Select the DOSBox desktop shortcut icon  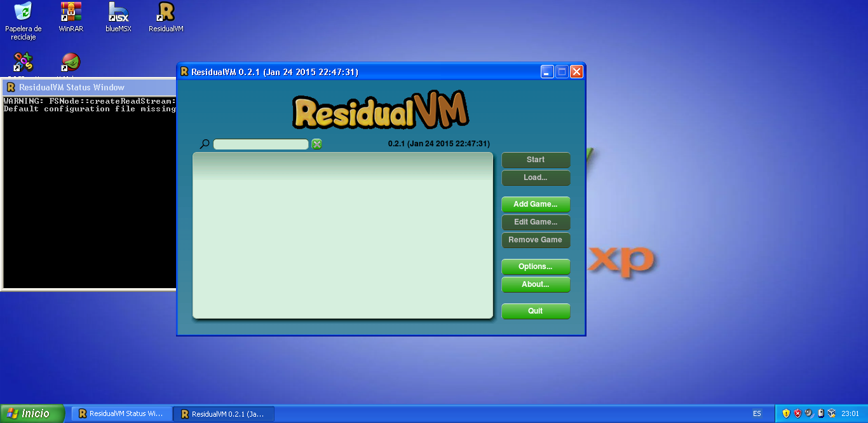[x=24, y=62]
